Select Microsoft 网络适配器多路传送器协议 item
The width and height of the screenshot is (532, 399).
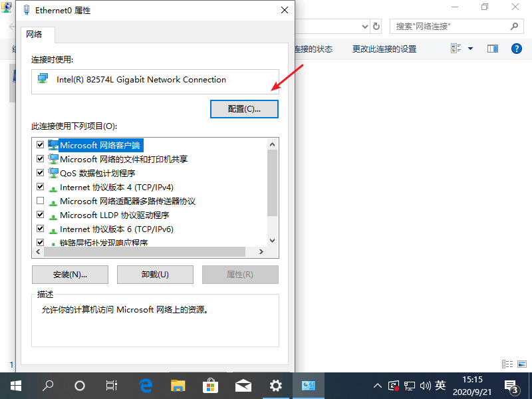tap(128, 201)
